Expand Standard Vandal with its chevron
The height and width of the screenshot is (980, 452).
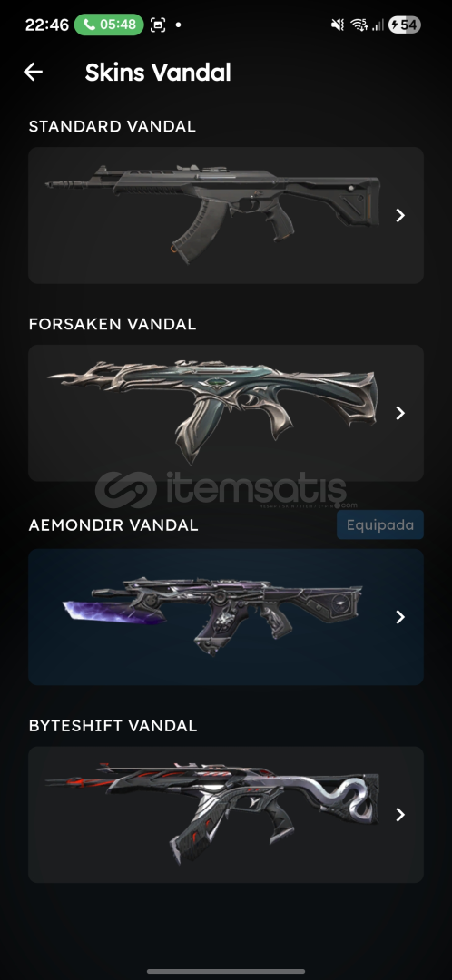click(x=400, y=215)
